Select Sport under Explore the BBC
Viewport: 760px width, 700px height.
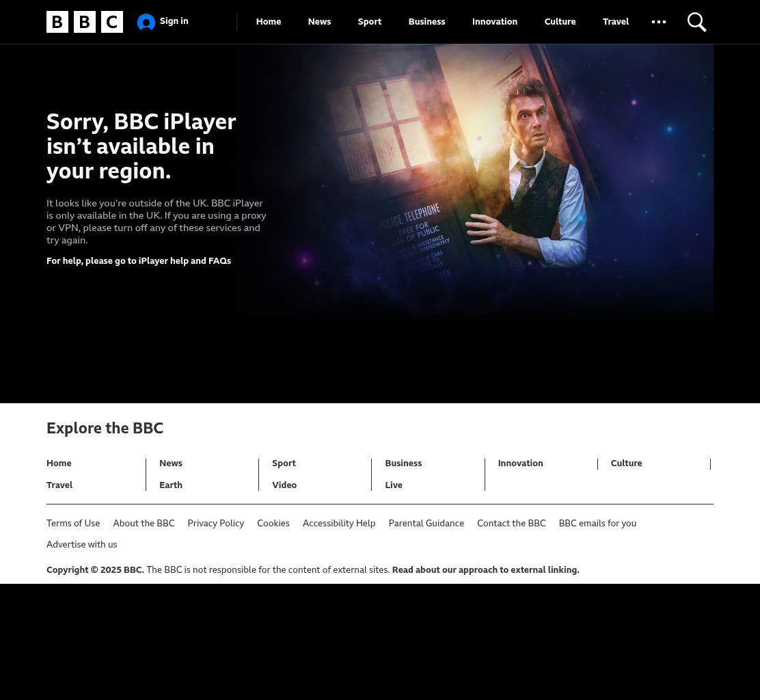click(284, 463)
